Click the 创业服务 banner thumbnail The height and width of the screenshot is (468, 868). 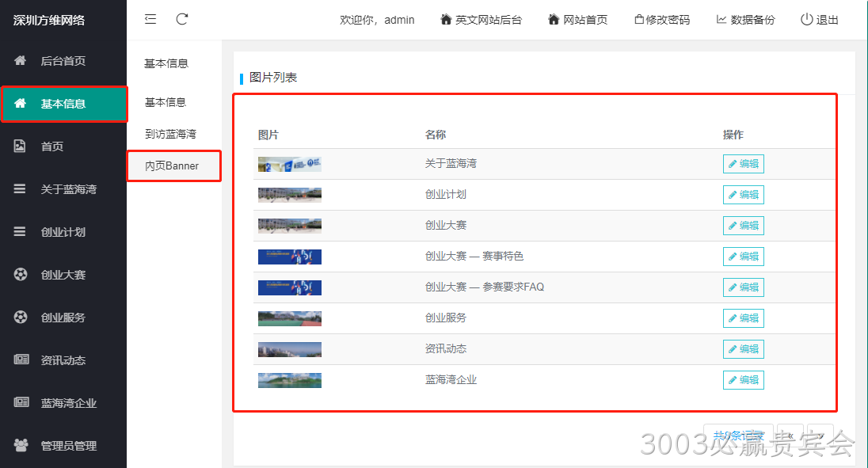tap(290, 318)
